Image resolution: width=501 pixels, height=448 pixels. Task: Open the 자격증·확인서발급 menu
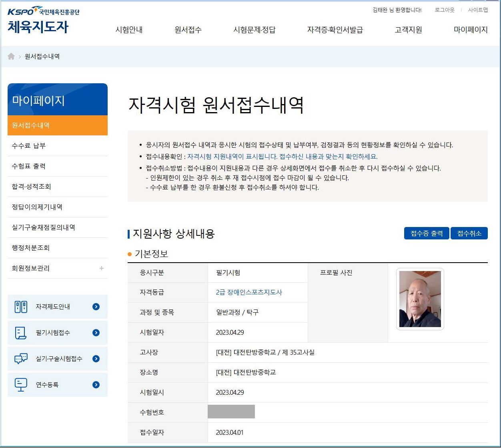335,30
